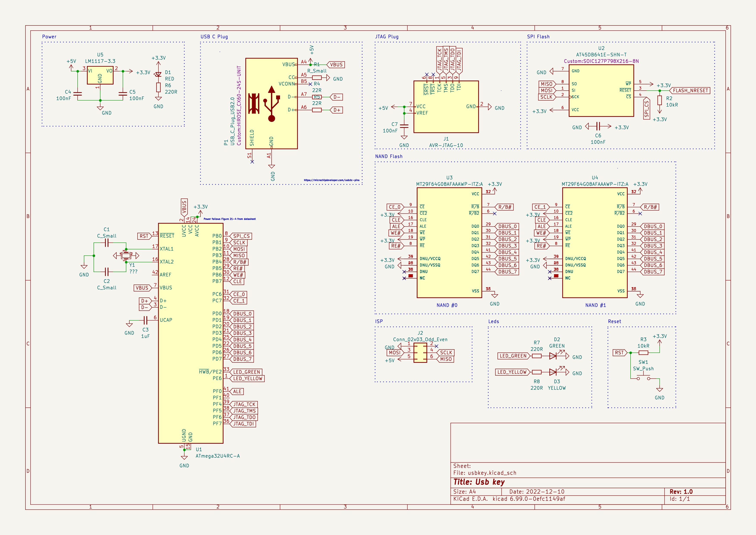Click the LM1117-3.3 regulator U5 body
Image resolution: width=756 pixels, height=535 pixels.
click(x=100, y=76)
